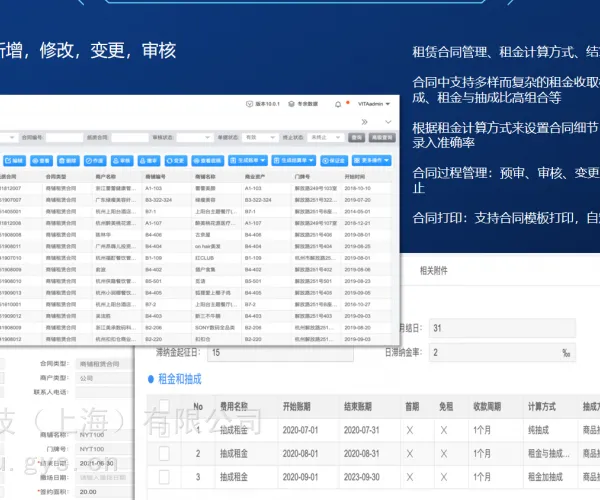600x500 pixels.
Task: Click the 查询 search button
Action: (x=356, y=137)
